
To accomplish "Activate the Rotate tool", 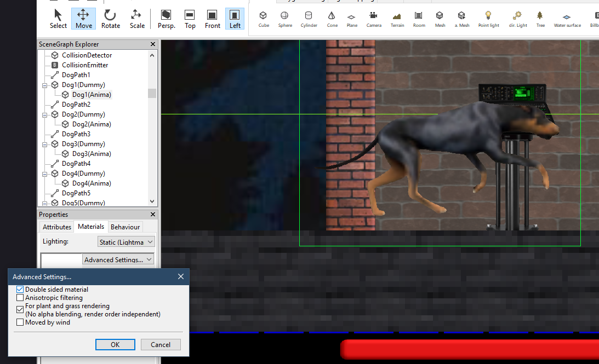I will click(x=110, y=19).
